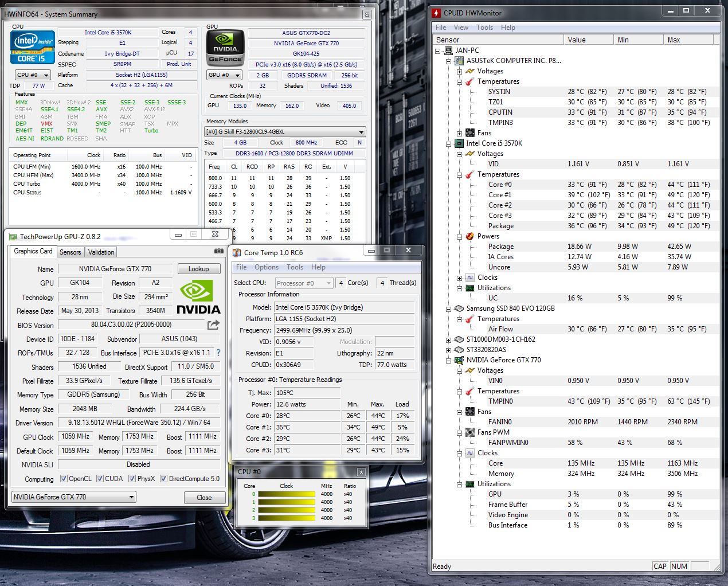Collapse the JAN-PC root node

pos(438,50)
